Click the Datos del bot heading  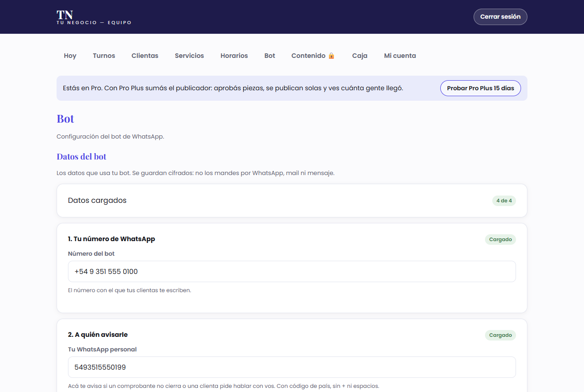(x=81, y=156)
